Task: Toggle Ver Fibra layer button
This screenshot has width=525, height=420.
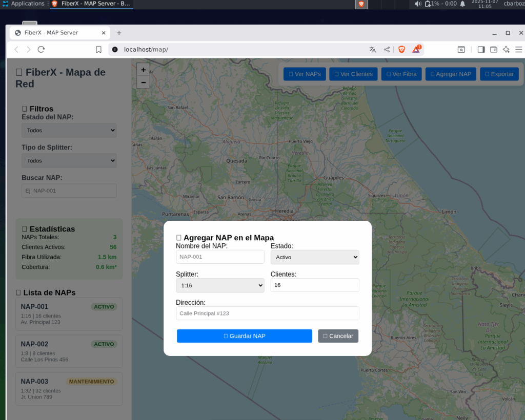Action: click(x=402, y=74)
